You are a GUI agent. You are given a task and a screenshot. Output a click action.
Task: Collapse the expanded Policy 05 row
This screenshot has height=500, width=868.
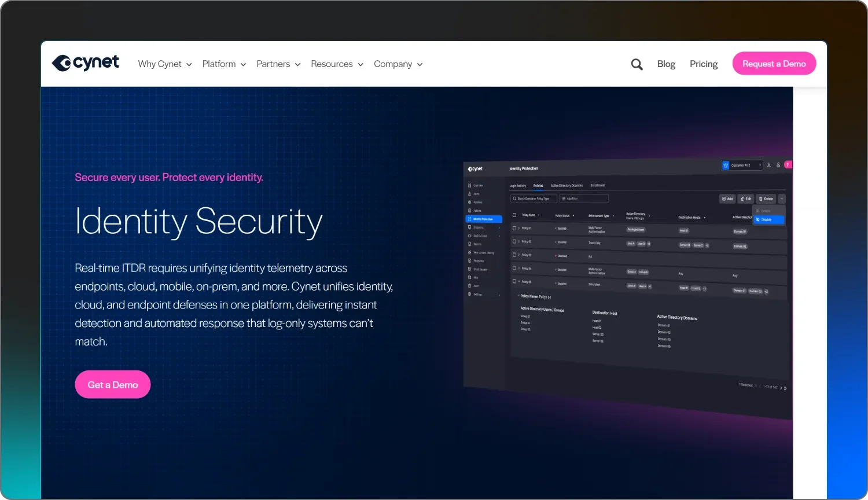click(519, 281)
